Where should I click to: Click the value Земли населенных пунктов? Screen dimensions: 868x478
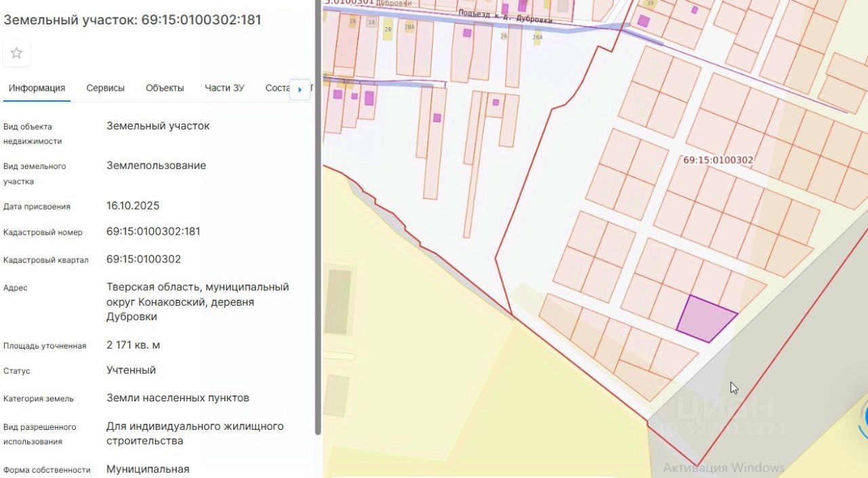(178, 398)
